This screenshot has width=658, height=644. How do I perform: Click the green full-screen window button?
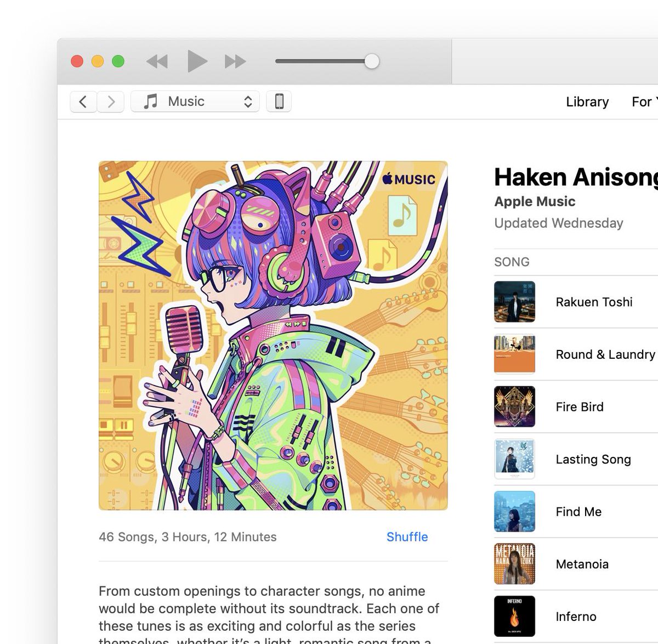(x=118, y=61)
